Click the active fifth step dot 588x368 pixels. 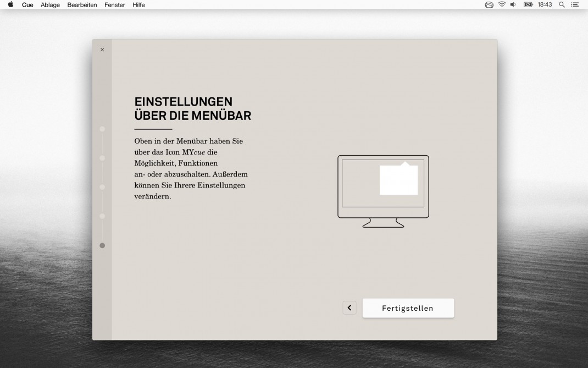(x=102, y=245)
